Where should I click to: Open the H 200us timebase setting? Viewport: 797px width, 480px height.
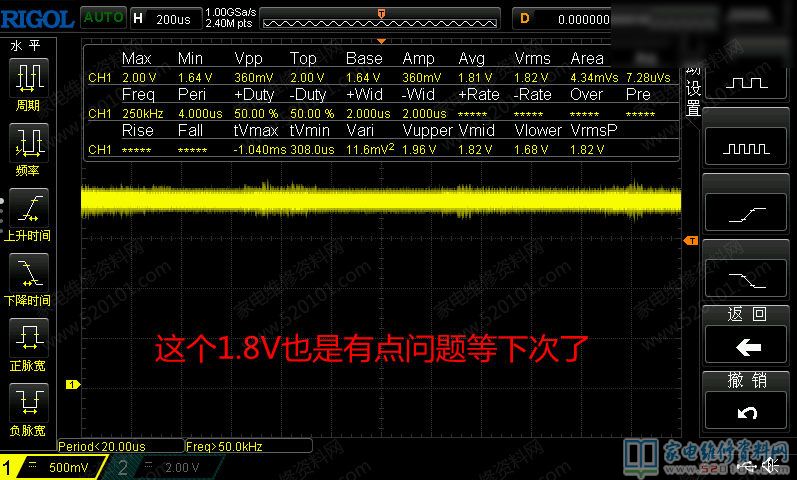pyautogui.click(x=165, y=18)
